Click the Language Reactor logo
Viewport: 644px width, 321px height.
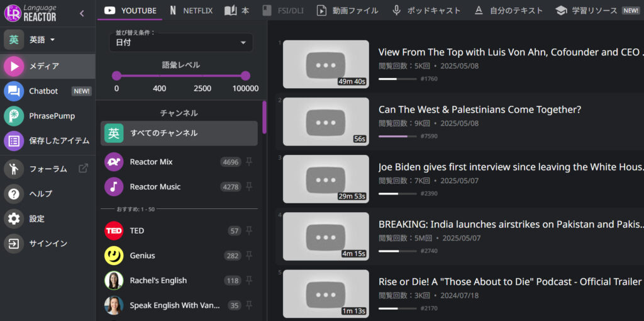(x=30, y=13)
